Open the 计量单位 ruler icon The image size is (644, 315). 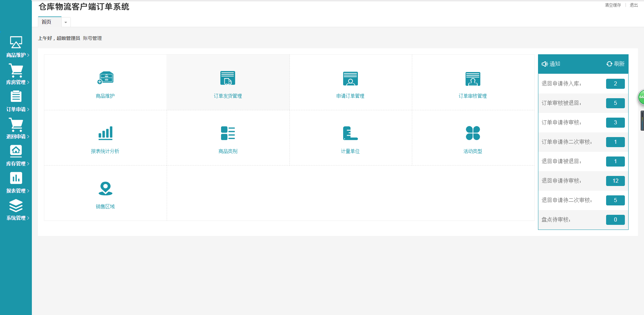point(350,133)
